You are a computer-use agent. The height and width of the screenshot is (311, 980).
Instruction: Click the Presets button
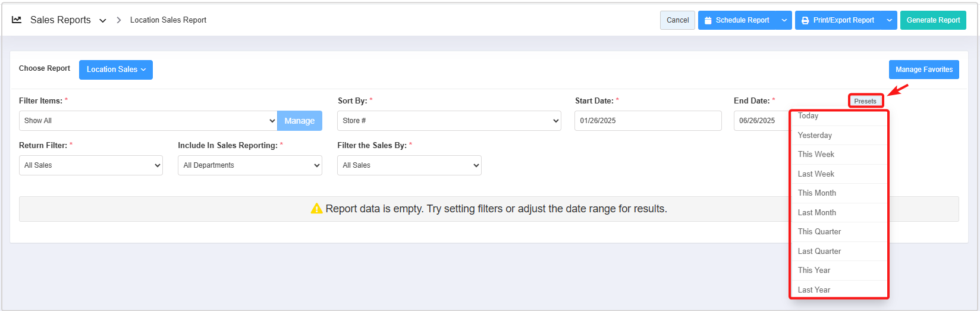click(865, 101)
